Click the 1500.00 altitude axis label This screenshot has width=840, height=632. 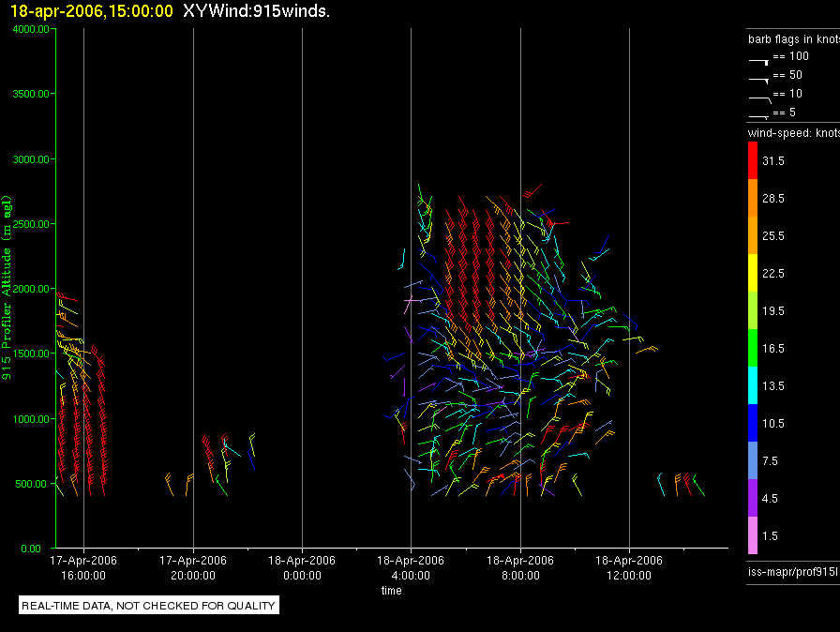[x=31, y=354]
